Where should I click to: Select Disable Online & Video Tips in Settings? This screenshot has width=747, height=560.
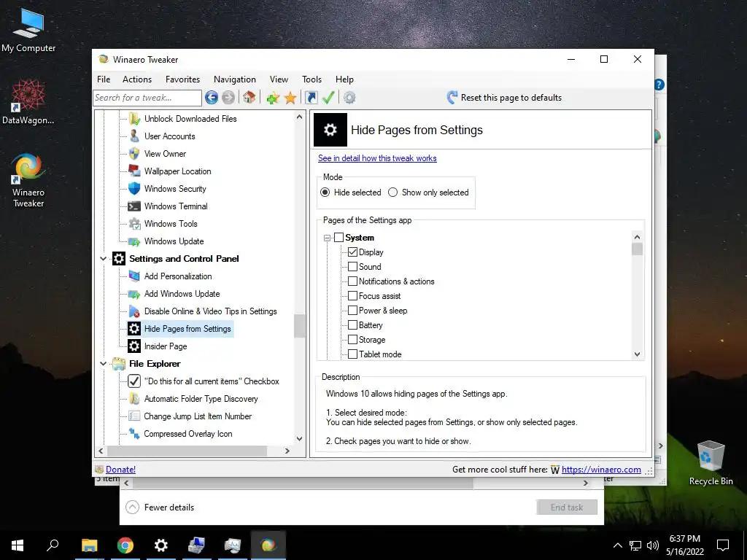click(x=211, y=311)
